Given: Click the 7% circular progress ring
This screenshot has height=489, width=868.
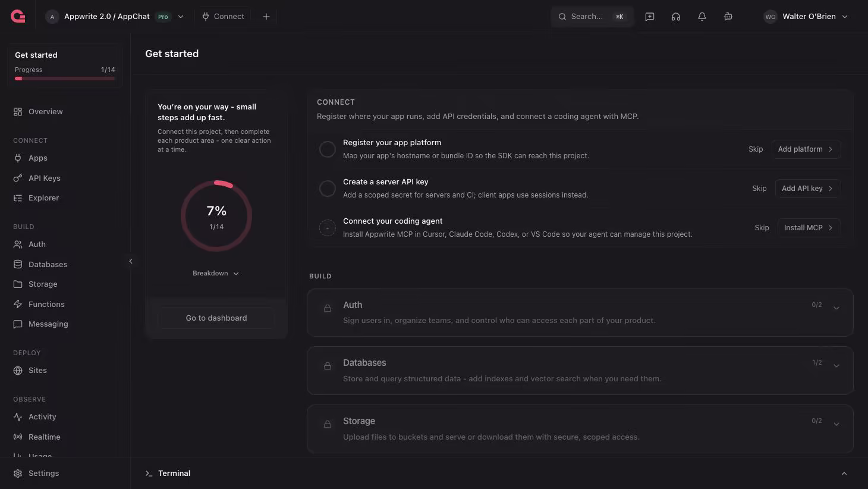Looking at the screenshot, I should click(216, 216).
